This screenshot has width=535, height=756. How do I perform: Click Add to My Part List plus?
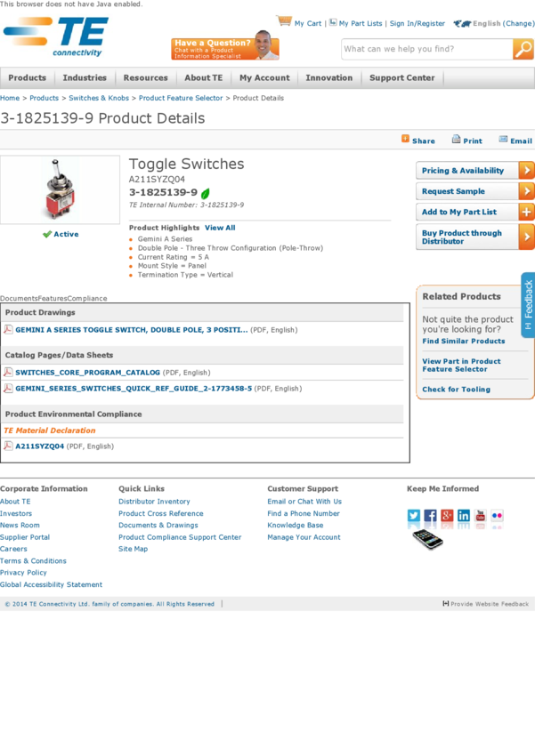(x=526, y=213)
